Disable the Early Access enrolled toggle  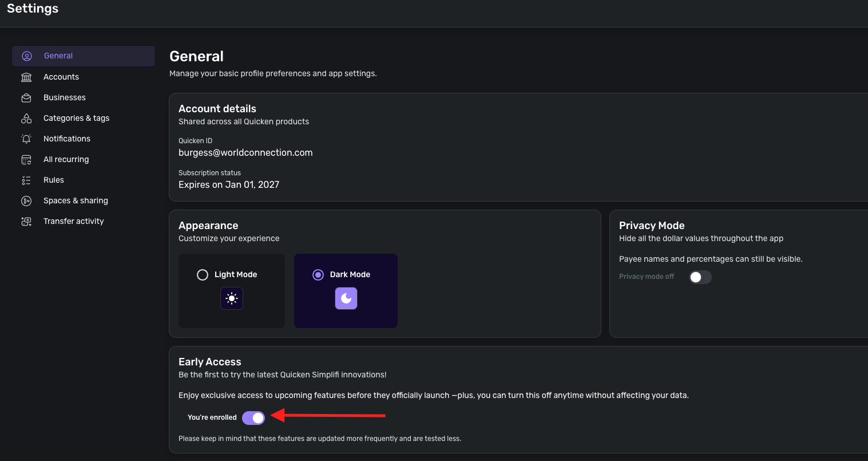[253, 418]
